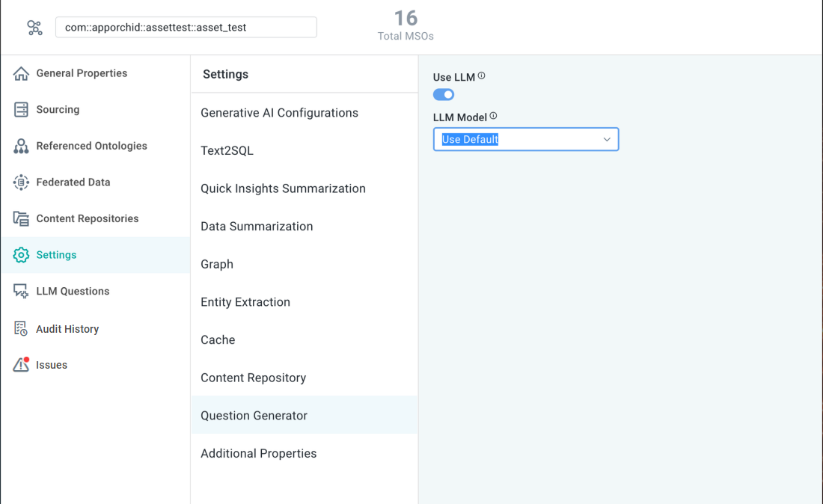Click the Content Repositories folder icon
823x504 pixels.
pos(21,218)
